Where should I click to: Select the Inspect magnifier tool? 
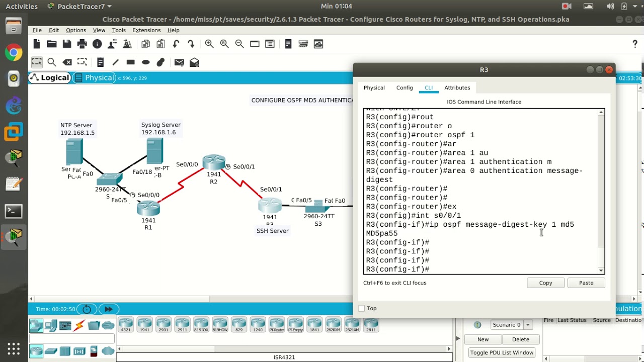coord(52,62)
